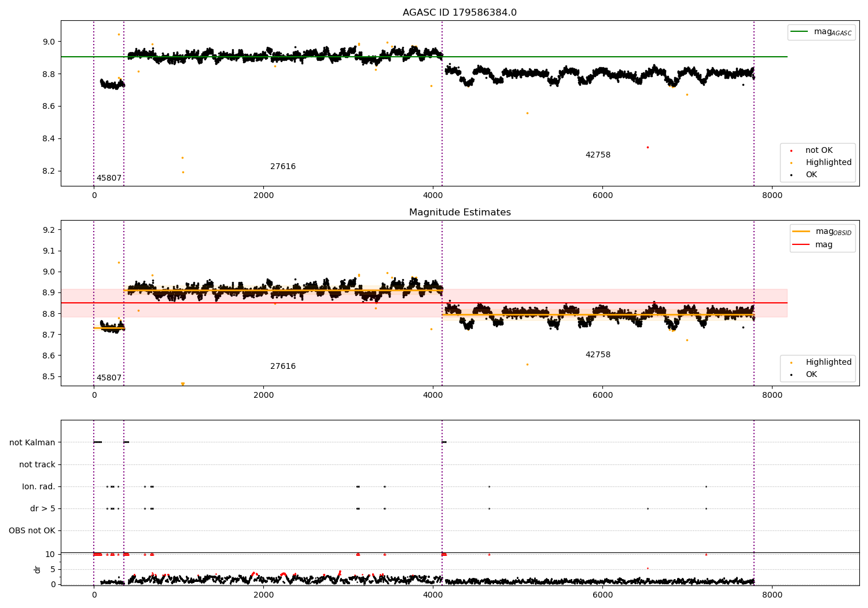The image size is (868, 608).
Task: Click obsid label "42758" in Magnitude Estimates plot
Action: 598,354
